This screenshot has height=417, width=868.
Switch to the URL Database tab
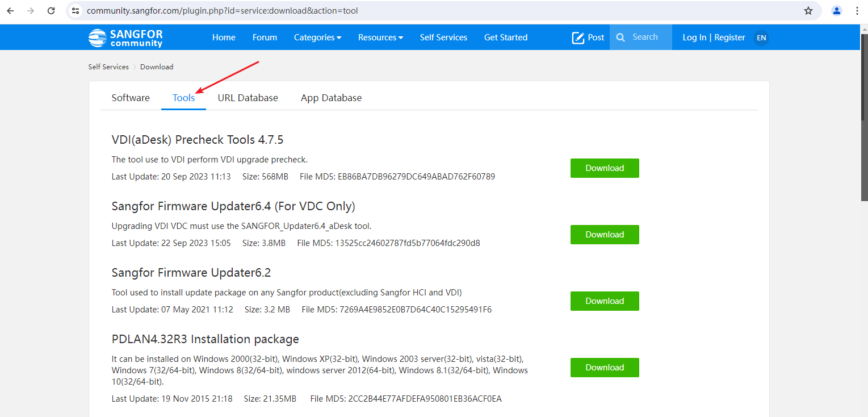pos(248,98)
